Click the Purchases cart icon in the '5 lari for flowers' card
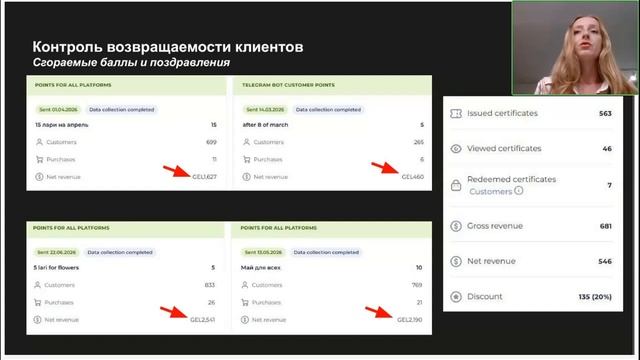Screen dimensions: 640x360 point(38,302)
